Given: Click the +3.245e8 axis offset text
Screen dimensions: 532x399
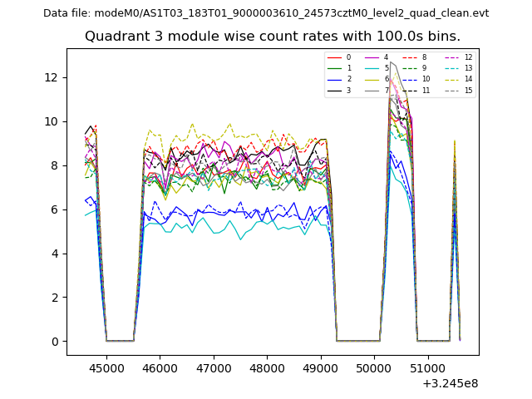Looking at the screenshot, I should point(451,383).
